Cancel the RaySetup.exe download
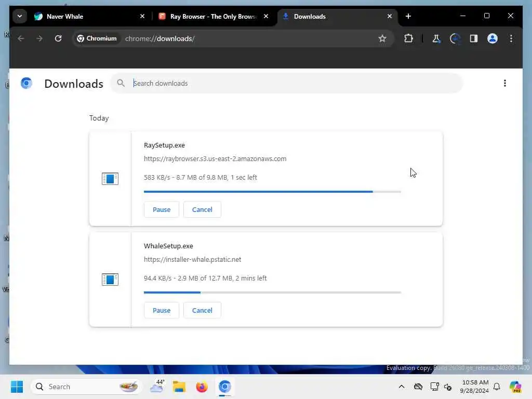This screenshot has height=399, width=532. click(202, 209)
